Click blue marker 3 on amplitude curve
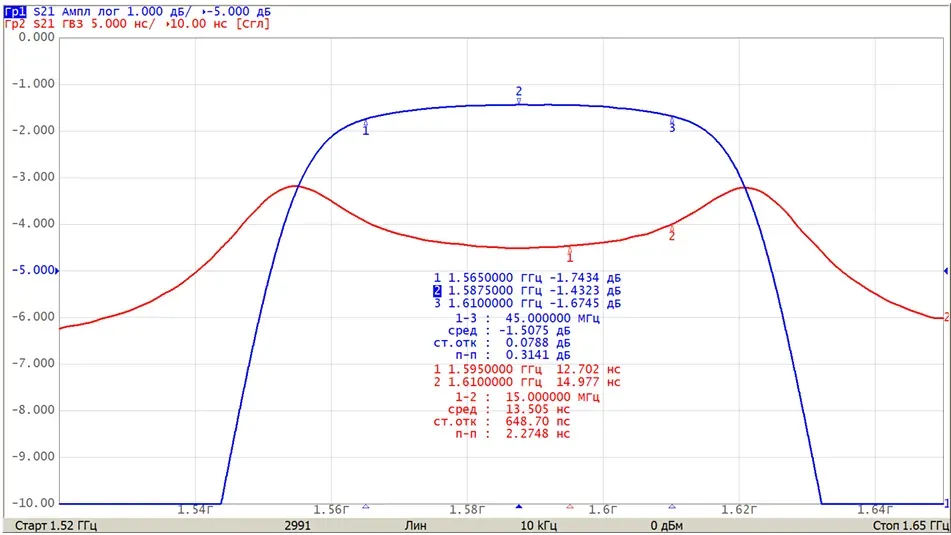The width and height of the screenshot is (951, 535). [672, 126]
